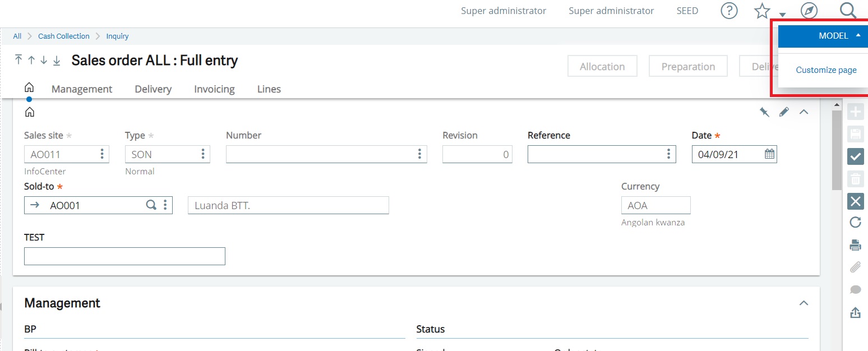Collapse the Management section chevron
Image resolution: width=868 pixels, height=351 pixels.
point(804,303)
